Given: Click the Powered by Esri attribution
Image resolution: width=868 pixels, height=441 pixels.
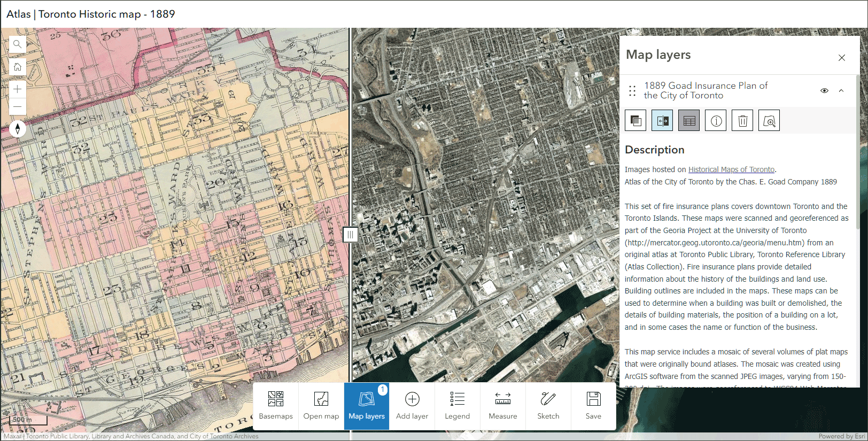Looking at the screenshot, I should [x=841, y=436].
